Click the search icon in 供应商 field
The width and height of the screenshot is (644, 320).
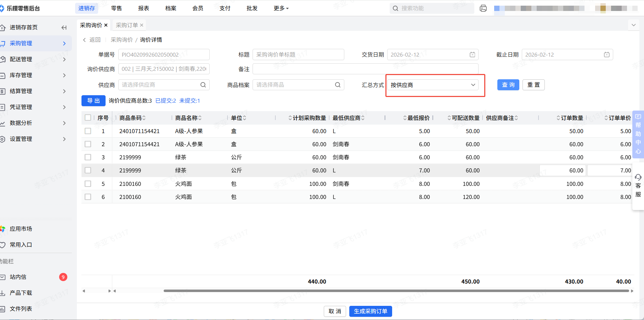pyautogui.click(x=203, y=85)
